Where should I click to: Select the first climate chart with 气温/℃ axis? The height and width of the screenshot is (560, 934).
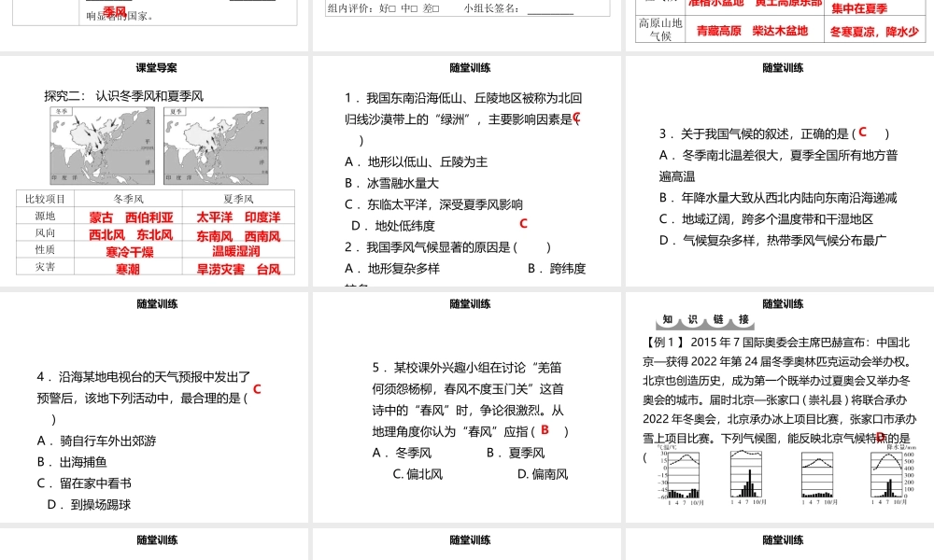pos(681,475)
